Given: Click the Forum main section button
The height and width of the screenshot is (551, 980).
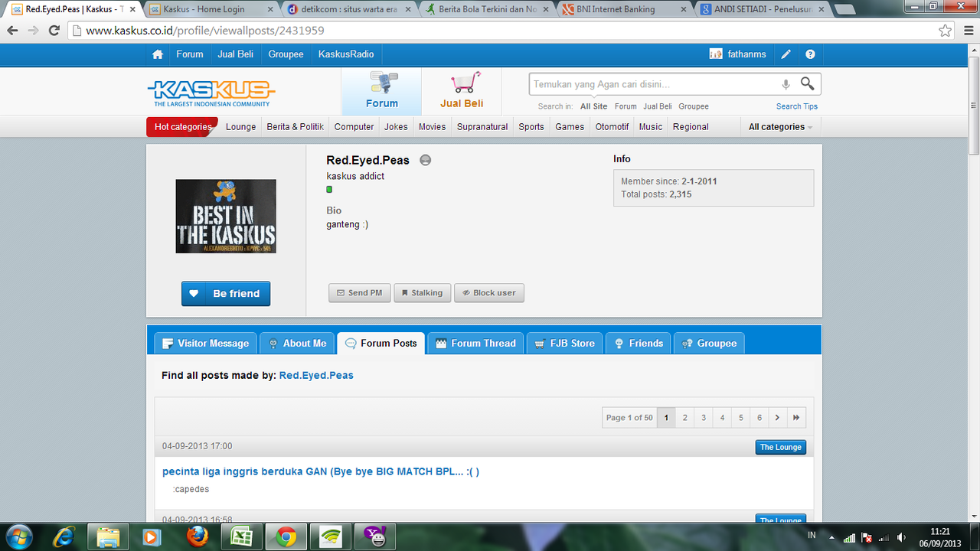Looking at the screenshot, I should pos(381,91).
